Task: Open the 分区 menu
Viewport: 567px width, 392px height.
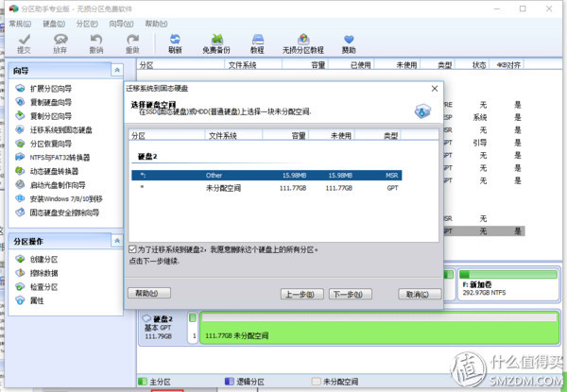Action: (x=87, y=24)
